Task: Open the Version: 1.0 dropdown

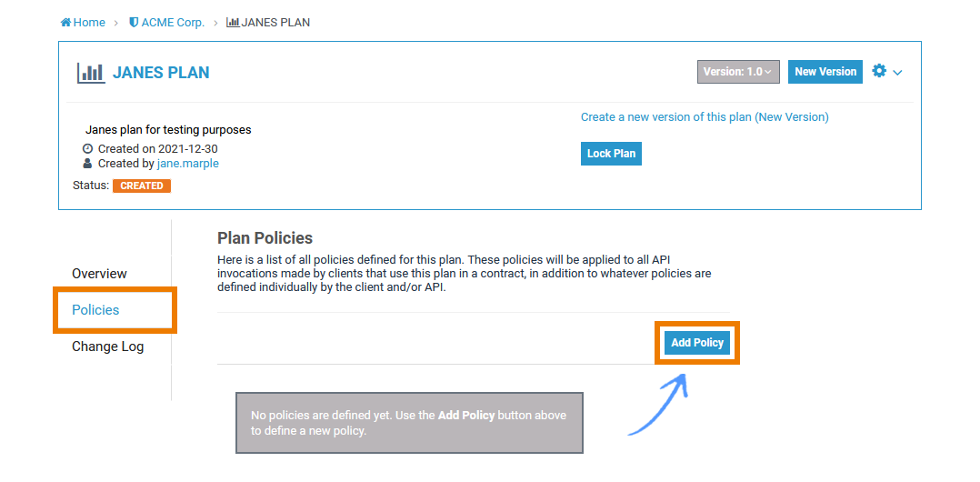Action: (x=738, y=72)
